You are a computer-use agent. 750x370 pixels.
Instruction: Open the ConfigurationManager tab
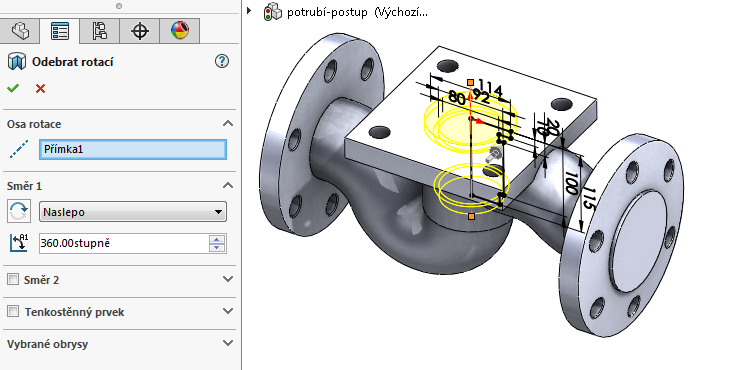click(99, 32)
